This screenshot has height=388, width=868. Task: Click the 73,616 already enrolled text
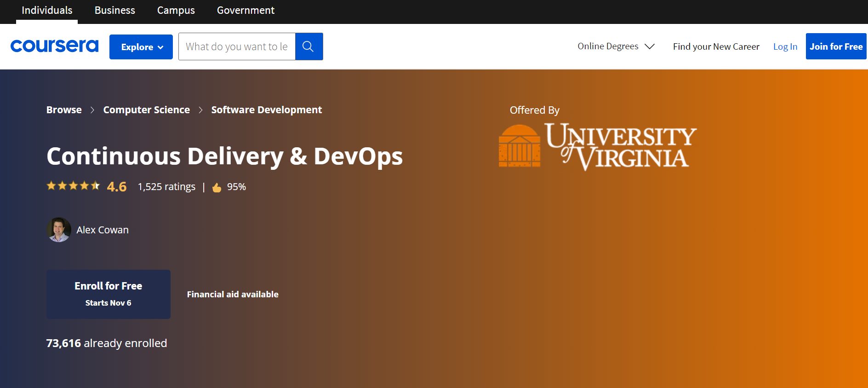(107, 343)
